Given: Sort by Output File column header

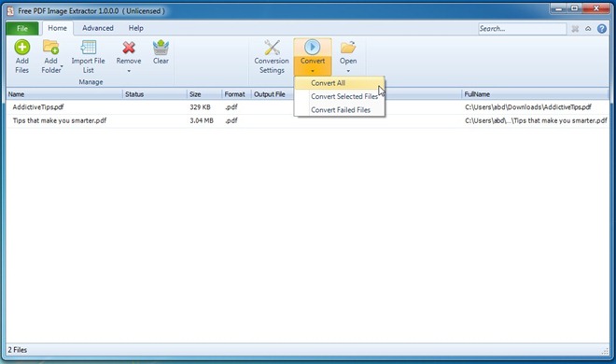Looking at the screenshot, I should (273, 94).
